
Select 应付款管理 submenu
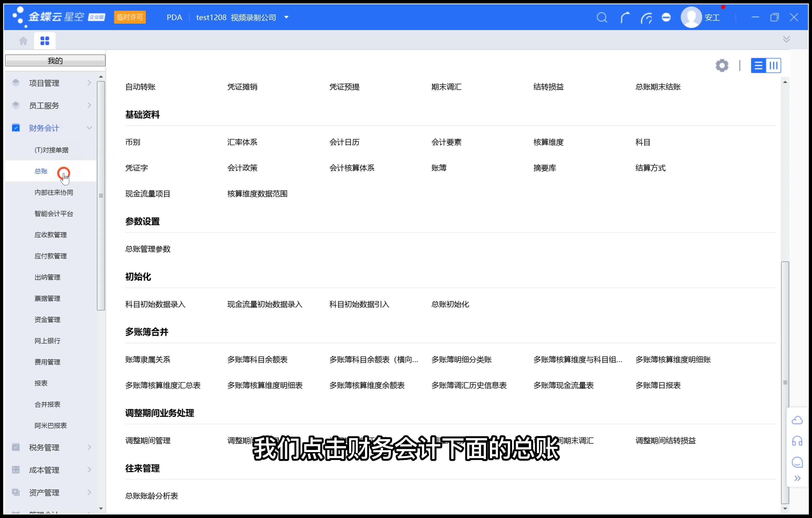coord(51,256)
